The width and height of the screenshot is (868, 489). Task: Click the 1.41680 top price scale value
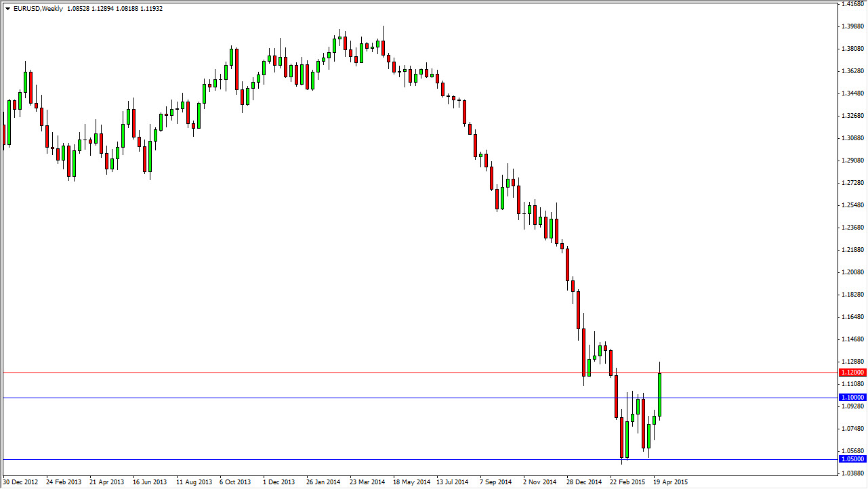(852, 5)
